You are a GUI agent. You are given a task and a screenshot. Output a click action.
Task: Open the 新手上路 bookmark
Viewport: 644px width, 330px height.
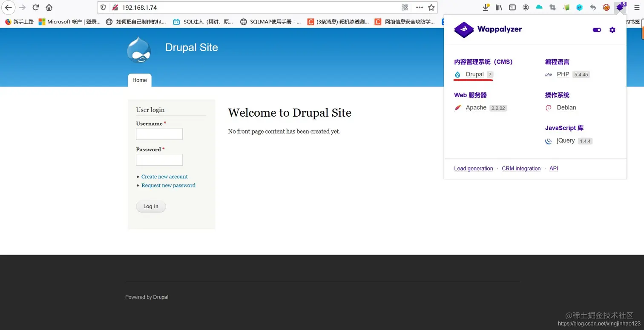click(19, 22)
